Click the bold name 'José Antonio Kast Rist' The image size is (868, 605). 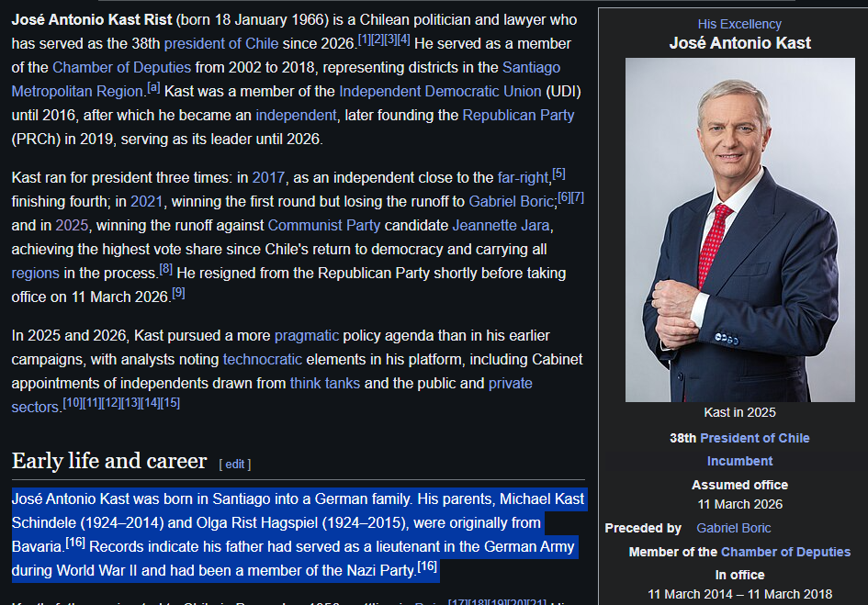point(92,20)
